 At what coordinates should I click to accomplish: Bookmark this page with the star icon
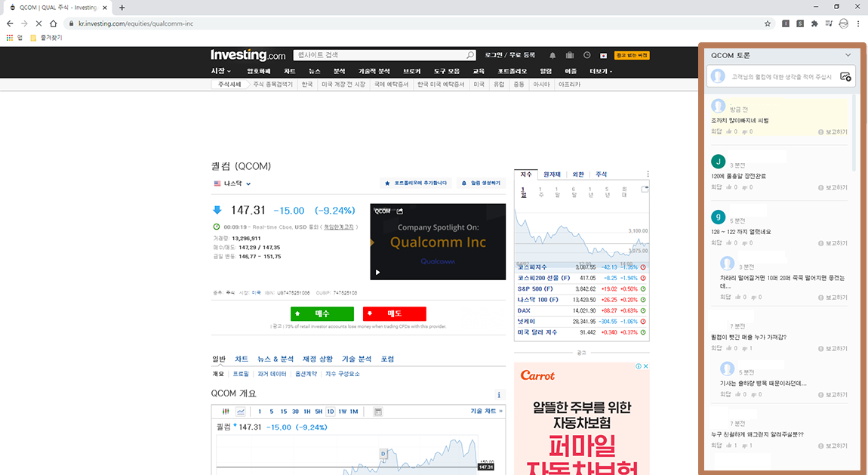click(768, 24)
